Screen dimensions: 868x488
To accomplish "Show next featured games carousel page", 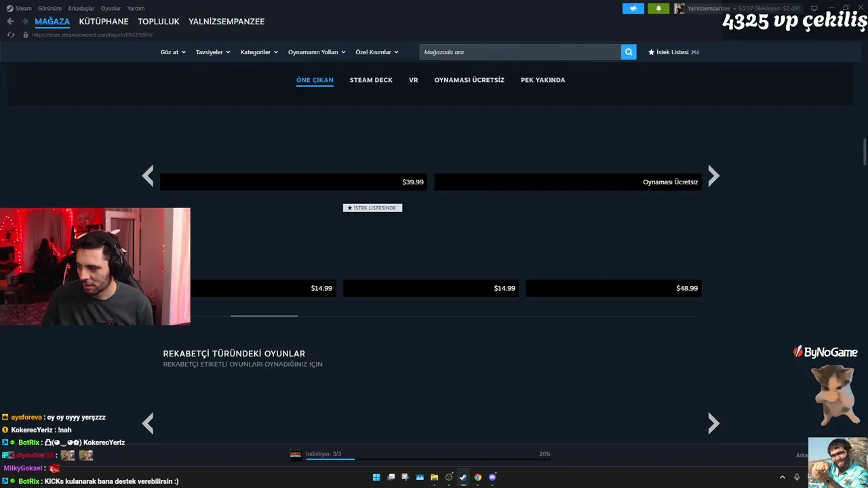I will 713,176.
